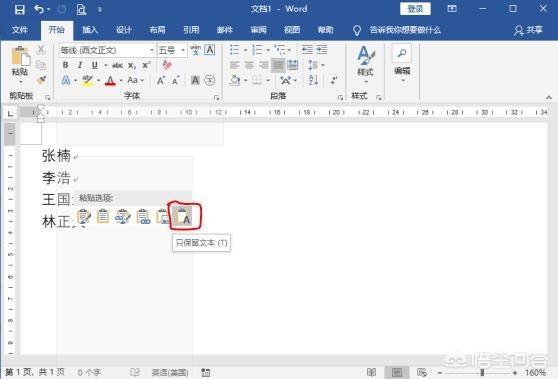The width and height of the screenshot is (558, 379).
Task: Undo the last action
Action: coord(39,9)
